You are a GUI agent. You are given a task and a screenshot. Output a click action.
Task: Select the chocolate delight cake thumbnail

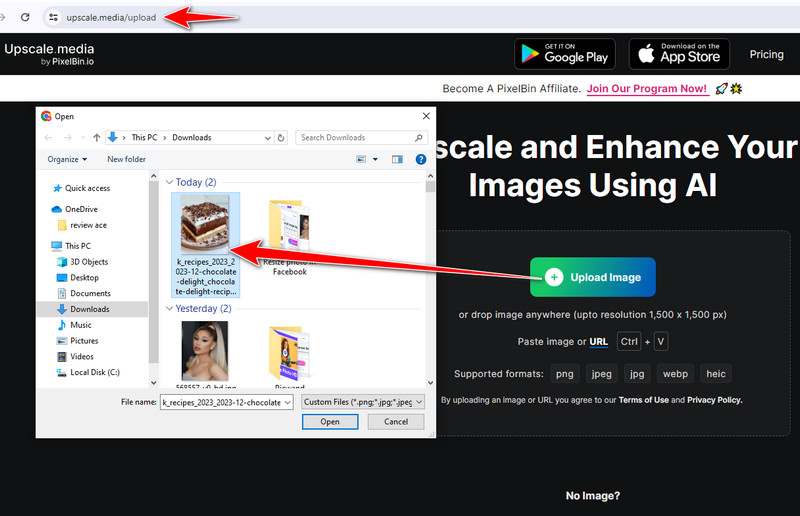click(205, 224)
